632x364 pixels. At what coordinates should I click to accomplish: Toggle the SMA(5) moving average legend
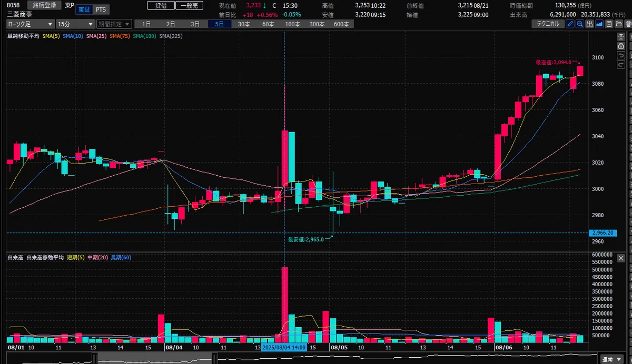(51, 36)
